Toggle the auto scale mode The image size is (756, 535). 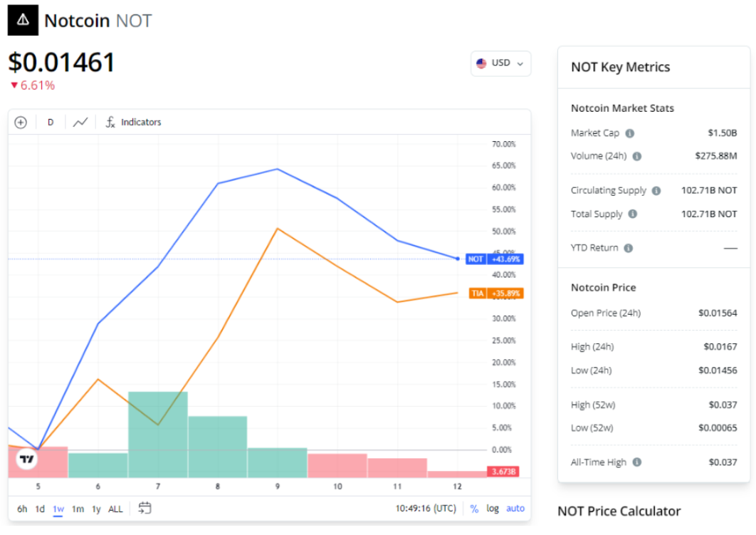click(515, 509)
